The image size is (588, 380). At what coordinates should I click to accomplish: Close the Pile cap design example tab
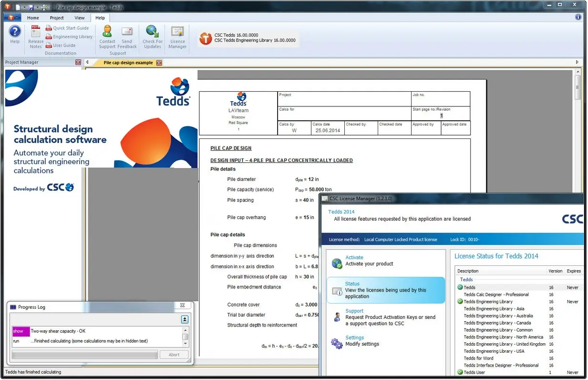(159, 63)
